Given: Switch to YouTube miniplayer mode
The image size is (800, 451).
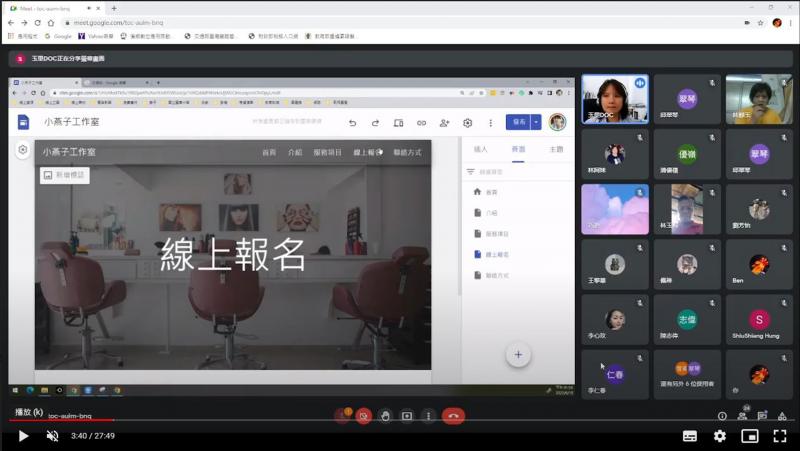Looking at the screenshot, I should tap(749, 436).
